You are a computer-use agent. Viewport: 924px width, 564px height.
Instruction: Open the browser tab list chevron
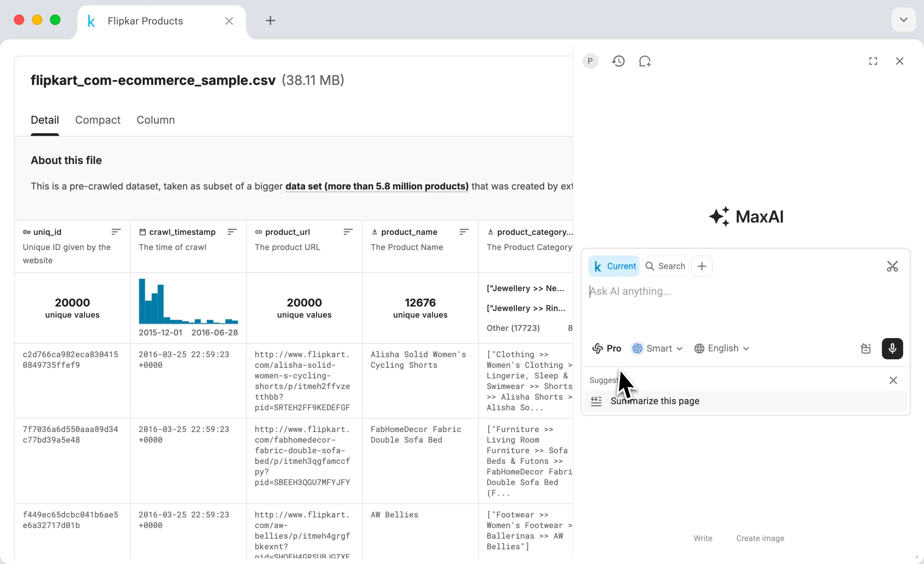tap(904, 19)
